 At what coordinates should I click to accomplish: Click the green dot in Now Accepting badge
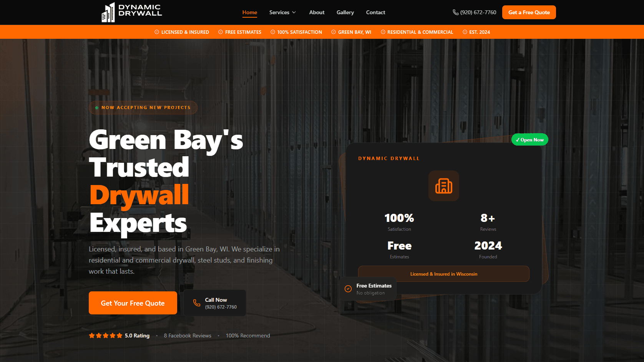pyautogui.click(x=97, y=107)
